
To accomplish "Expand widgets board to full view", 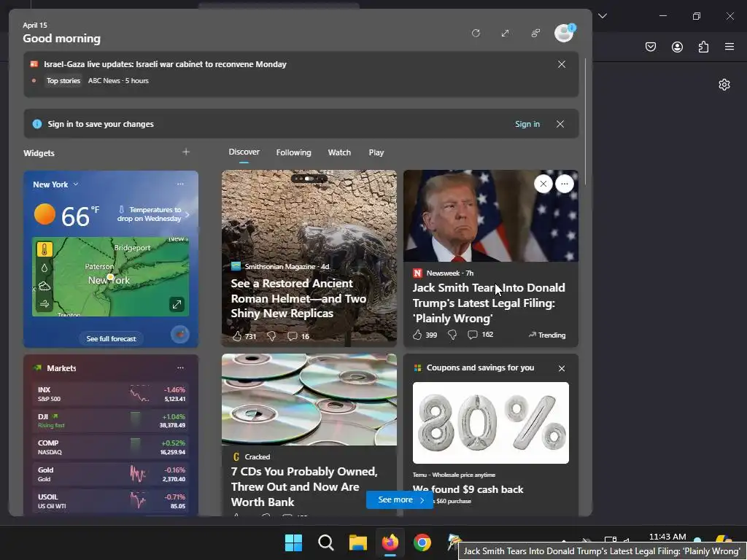I will pos(505,34).
